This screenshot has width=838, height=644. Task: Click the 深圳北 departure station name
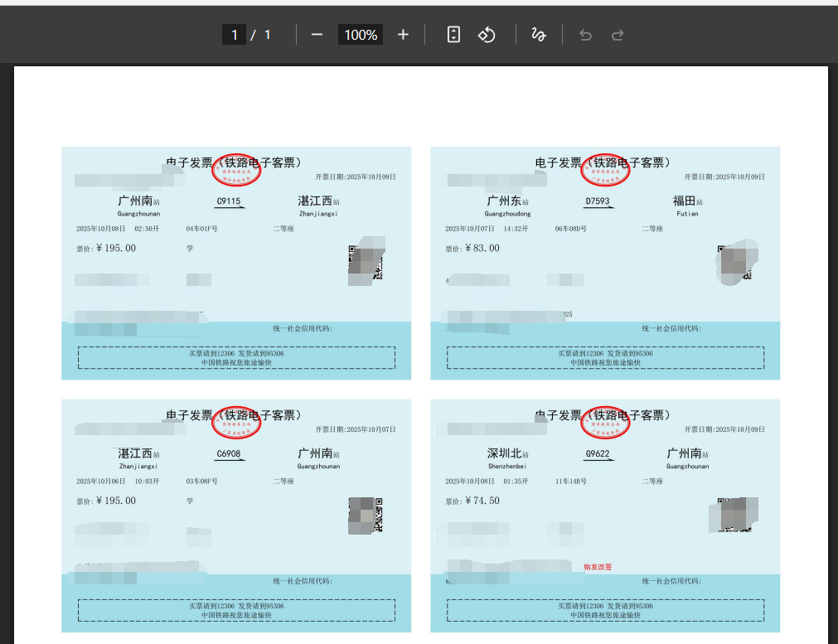(504, 453)
